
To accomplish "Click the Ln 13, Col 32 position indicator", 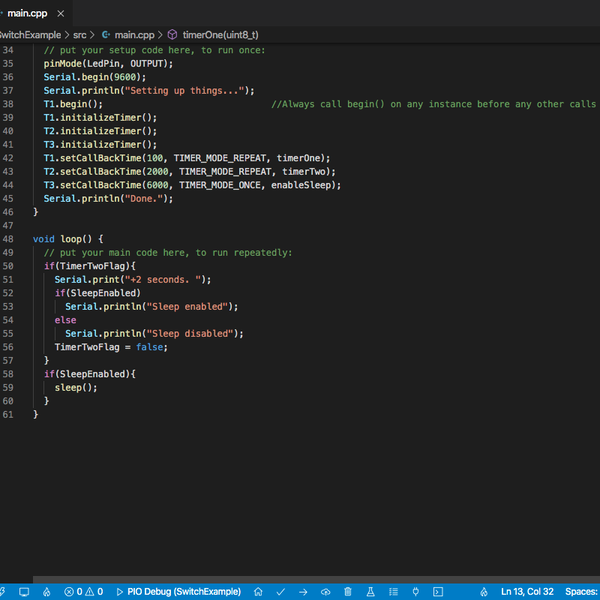I will pos(527,592).
